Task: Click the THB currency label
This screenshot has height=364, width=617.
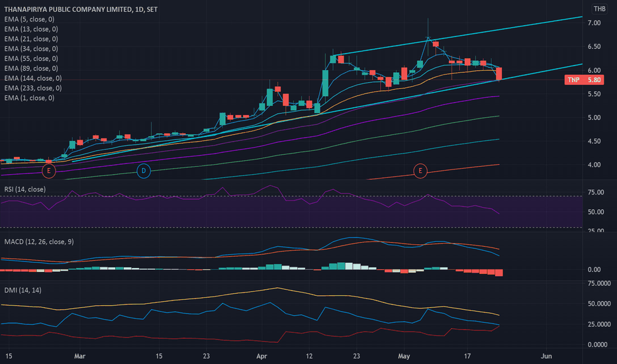Action: [599, 9]
